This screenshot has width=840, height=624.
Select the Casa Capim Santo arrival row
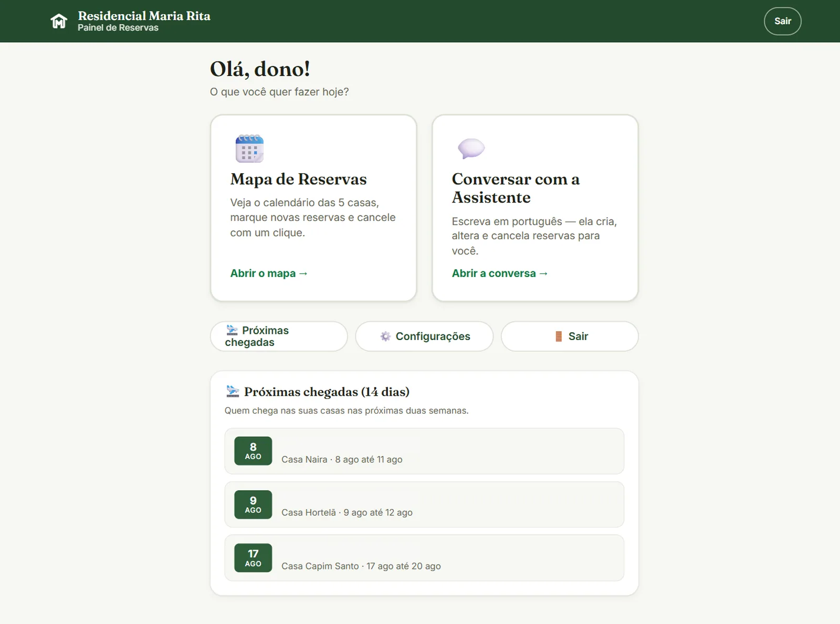point(424,558)
